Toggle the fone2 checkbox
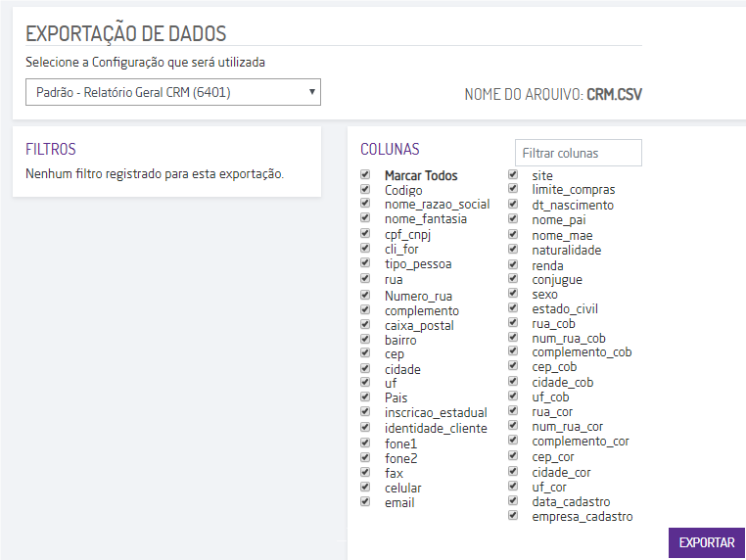 [x=365, y=458]
